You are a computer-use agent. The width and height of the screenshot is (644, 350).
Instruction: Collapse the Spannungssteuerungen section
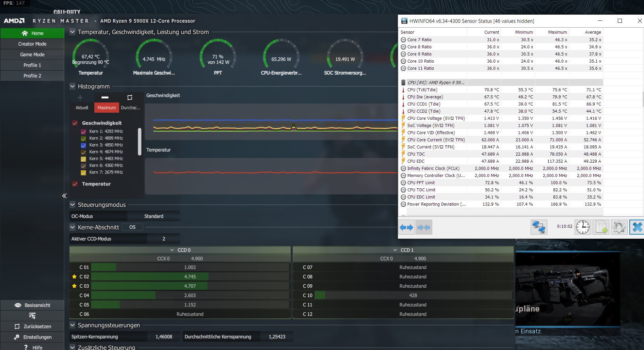pos(72,325)
